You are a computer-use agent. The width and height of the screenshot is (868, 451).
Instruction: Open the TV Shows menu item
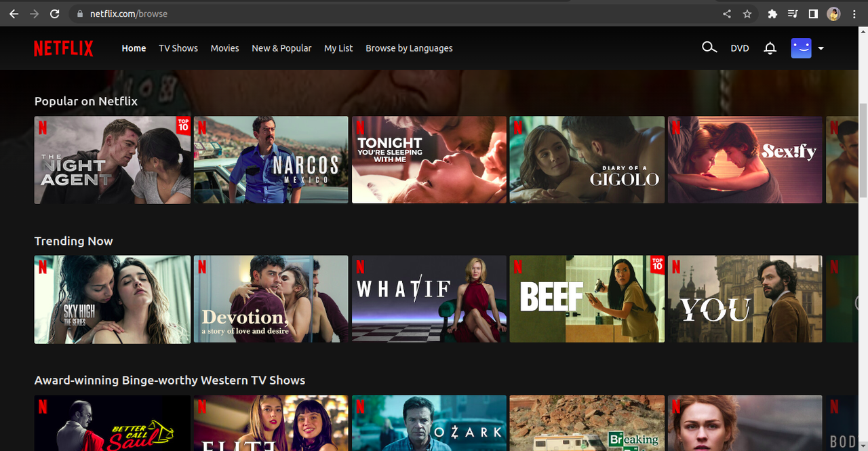click(x=178, y=48)
